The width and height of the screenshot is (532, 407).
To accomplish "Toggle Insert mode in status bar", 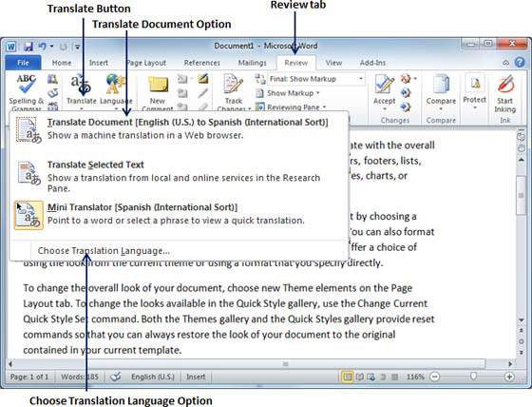I will click(x=196, y=377).
